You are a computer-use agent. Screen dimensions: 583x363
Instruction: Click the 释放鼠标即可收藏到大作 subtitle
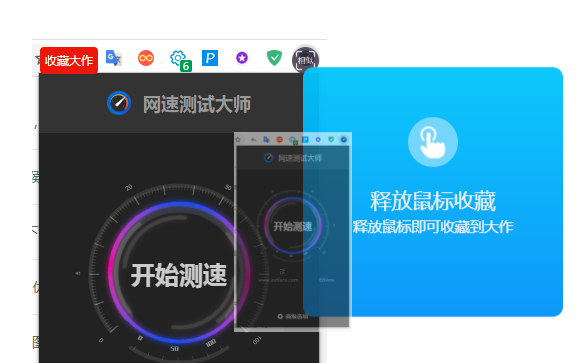coord(433,227)
